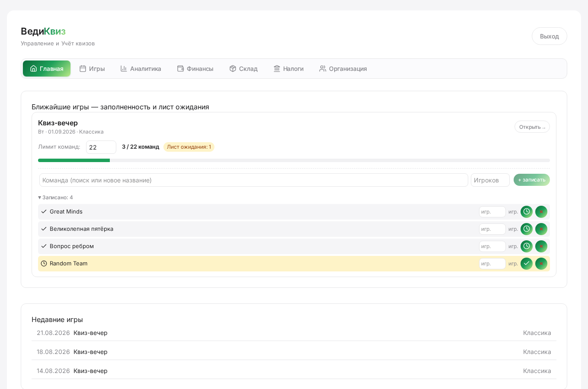
Task: Switch to the Игры tab
Action: click(92, 69)
